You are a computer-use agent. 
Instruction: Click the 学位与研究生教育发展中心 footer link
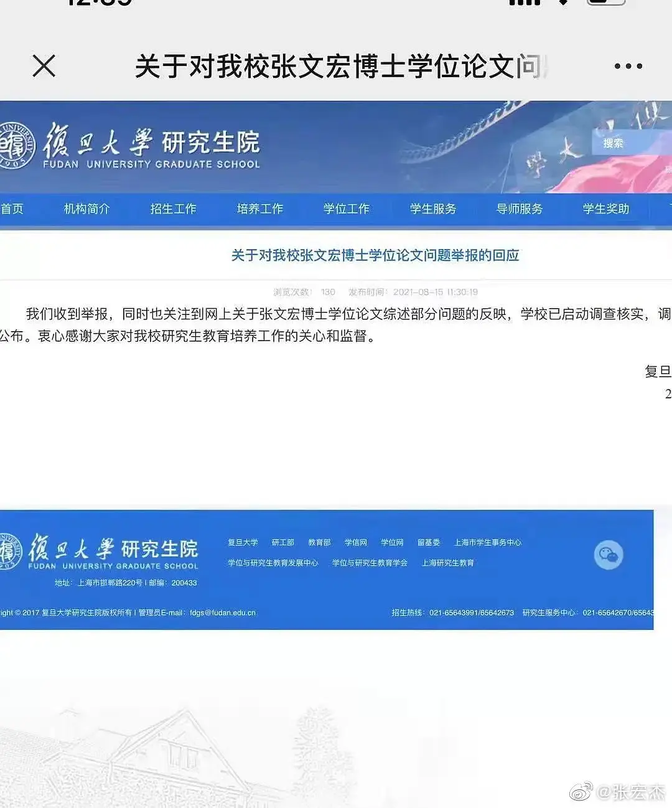pos(273,563)
